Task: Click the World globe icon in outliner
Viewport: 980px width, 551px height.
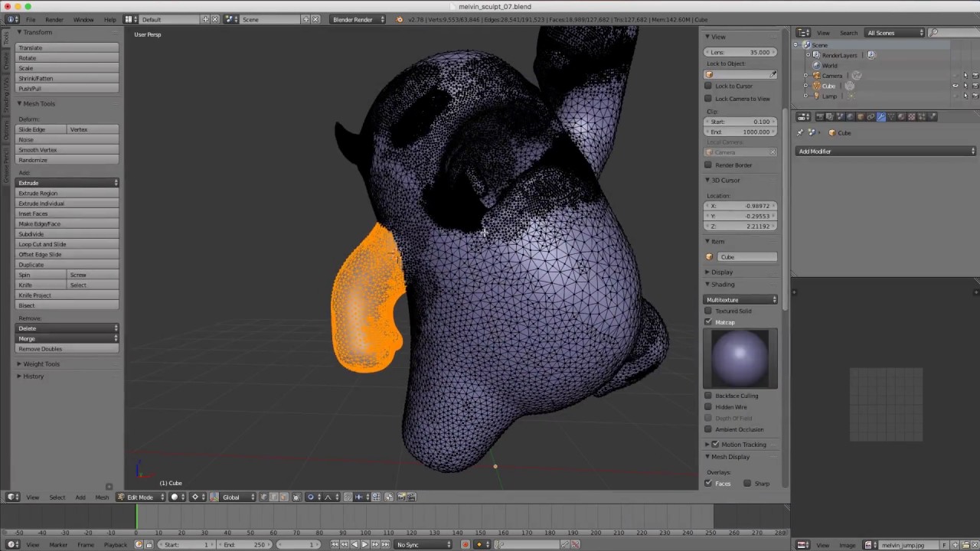Action: pyautogui.click(x=816, y=65)
